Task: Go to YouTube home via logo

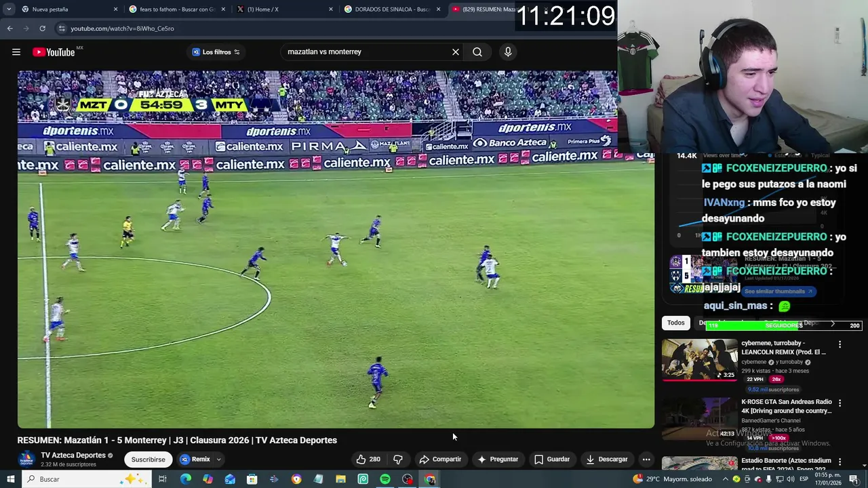Action: (54, 52)
